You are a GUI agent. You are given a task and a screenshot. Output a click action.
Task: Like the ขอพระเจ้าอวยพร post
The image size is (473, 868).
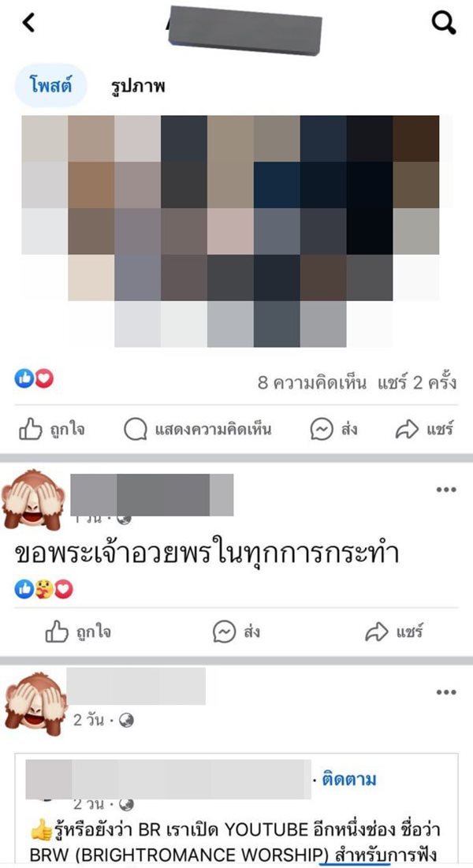click(78, 631)
